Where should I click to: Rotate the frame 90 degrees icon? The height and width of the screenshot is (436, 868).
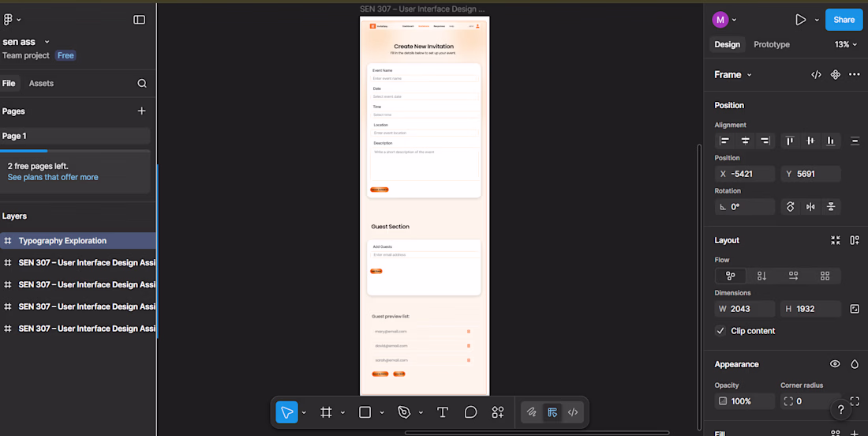click(x=791, y=207)
